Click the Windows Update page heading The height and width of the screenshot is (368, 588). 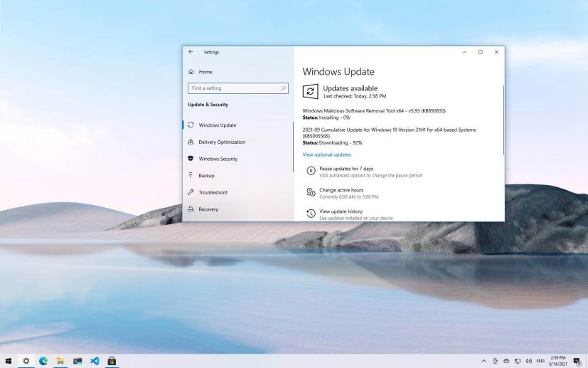pos(338,72)
